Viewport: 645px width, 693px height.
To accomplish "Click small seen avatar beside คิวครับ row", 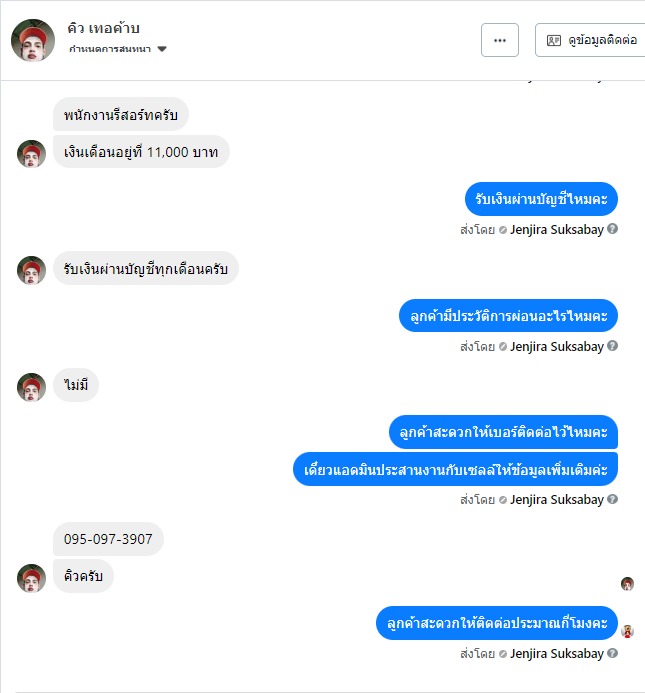I will [627, 584].
